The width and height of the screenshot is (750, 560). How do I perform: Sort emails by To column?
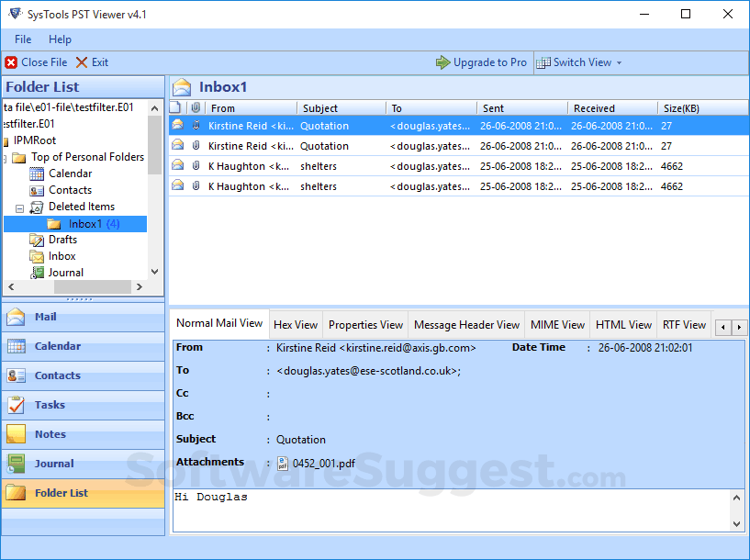(x=431, y=108)
